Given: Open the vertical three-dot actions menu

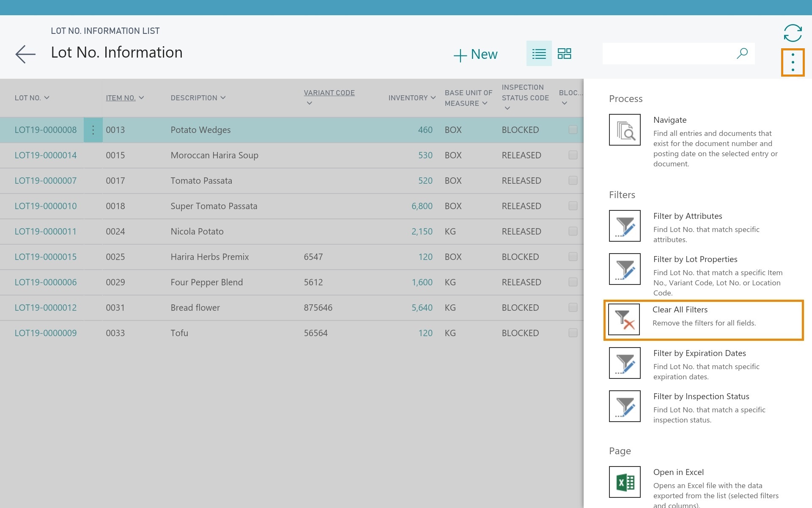Looking at the screenshot, I should (x=793, y=63).
